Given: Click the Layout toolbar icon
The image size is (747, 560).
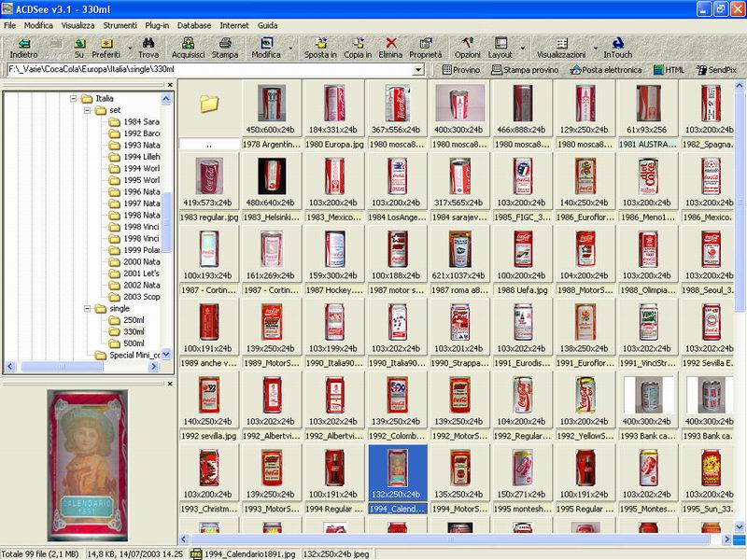Looking at the screenshot, I should point(500,49).
